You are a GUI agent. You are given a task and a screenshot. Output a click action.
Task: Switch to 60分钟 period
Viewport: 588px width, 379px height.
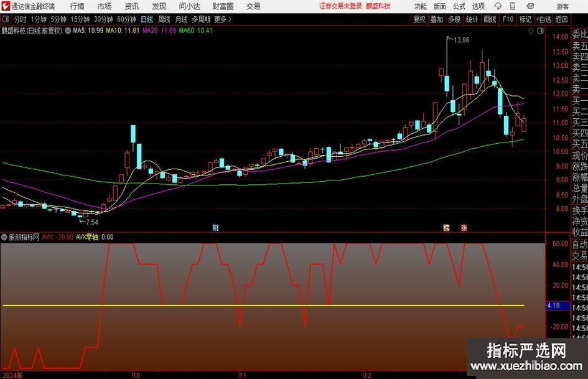127,19
